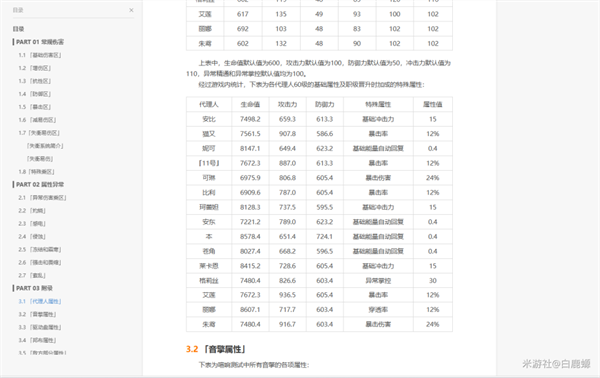Click the 代理人 column header

pyautogui.click(x=209, y=104)
